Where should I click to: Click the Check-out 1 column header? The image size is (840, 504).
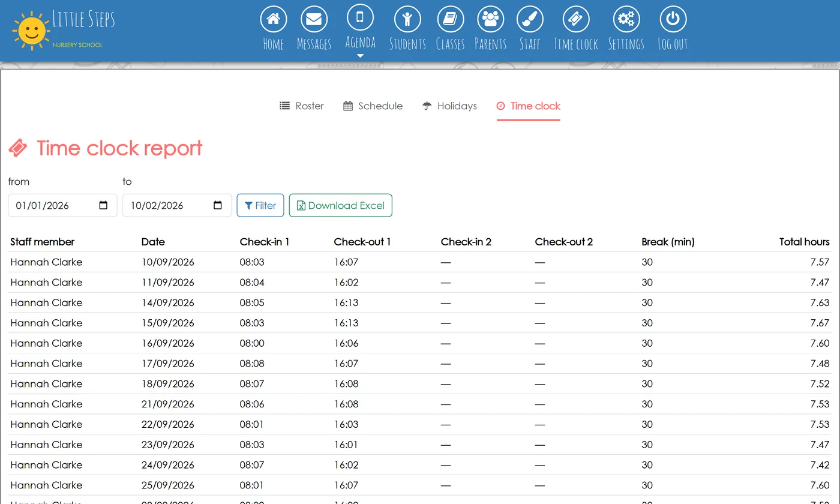click(x=362, y=242)
